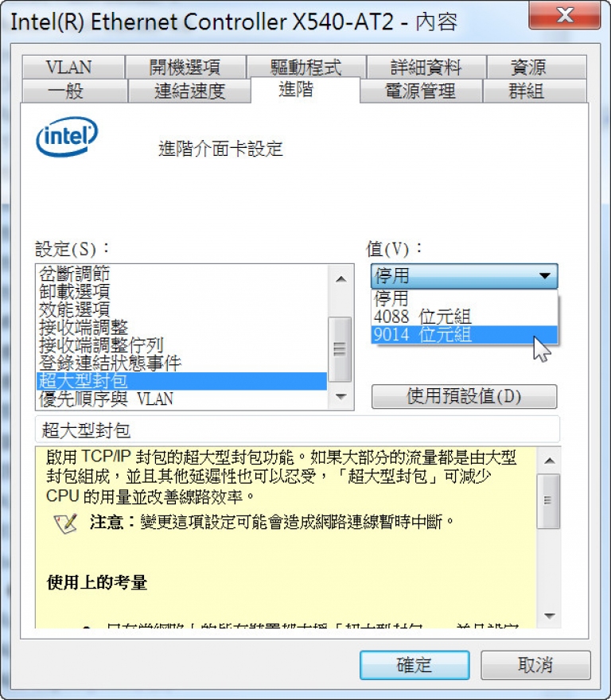This screenshot has width=611, height=700.
Task: Click the description panel scroll down arrow
Action: coord(550,616)
